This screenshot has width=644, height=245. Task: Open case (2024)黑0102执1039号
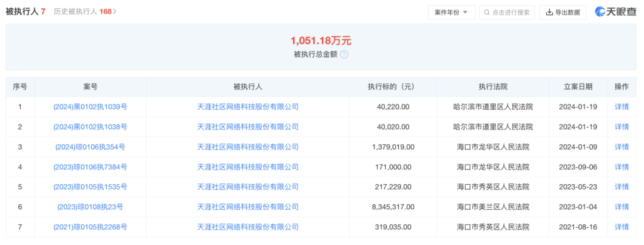click(x=91, y=107)
